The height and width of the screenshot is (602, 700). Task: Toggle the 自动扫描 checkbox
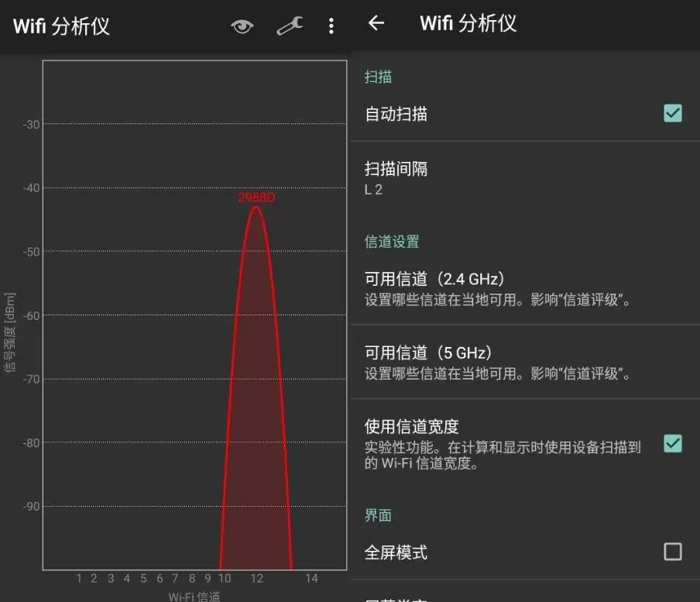click(x=672, y=113)
